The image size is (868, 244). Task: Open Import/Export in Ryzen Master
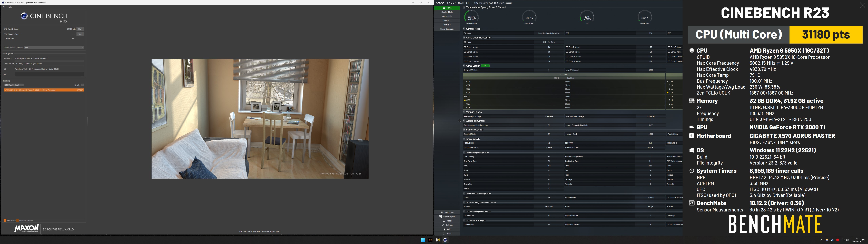pyautogui.click(x=447, y=217)
